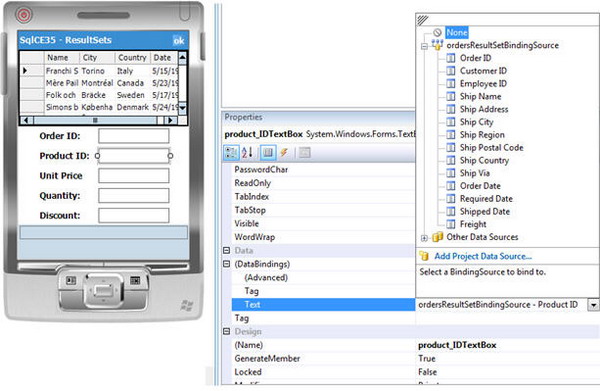Collapse the Data category in Properties

227,251
